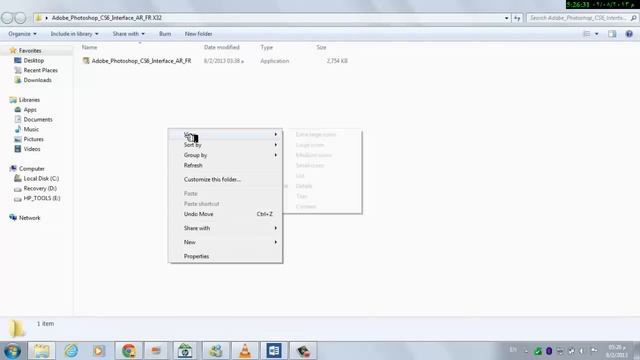
Task: Open the Documents library
Action: 38,120
